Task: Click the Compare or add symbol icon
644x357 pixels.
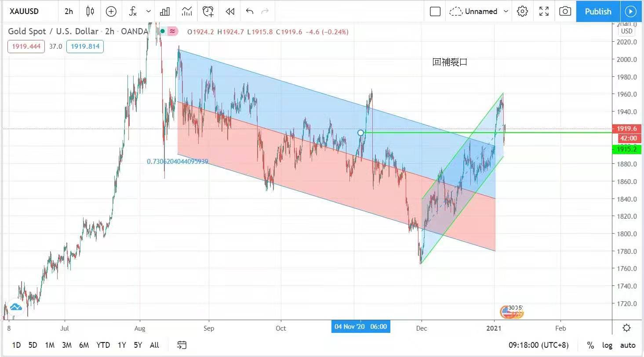Action: coord(111,11)
